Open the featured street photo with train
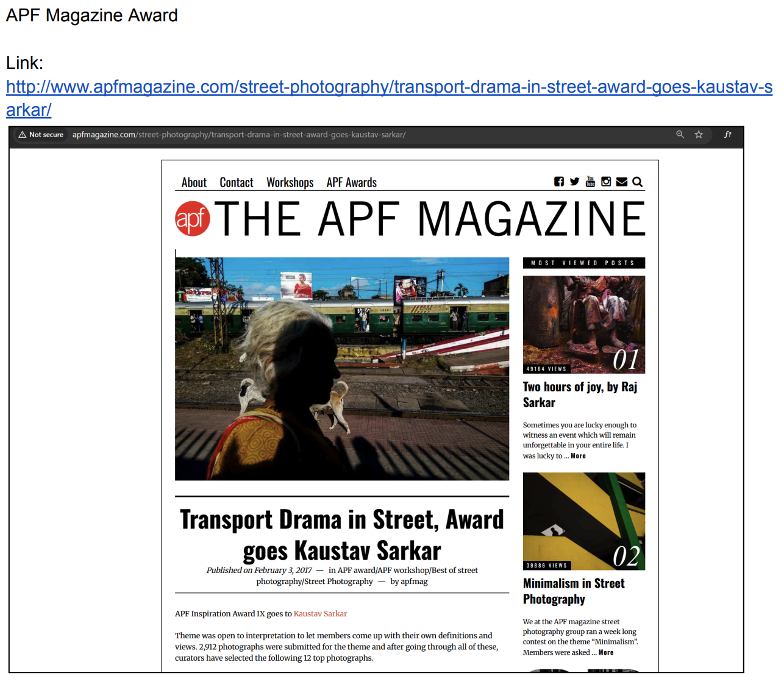This screenshot has width=784, height=684. click(342, 369)
